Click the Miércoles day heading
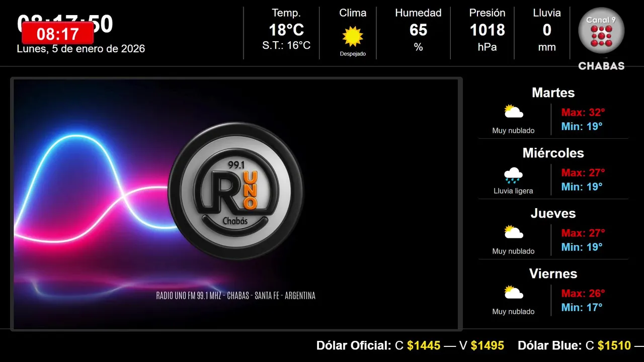 tap(553, 153)
